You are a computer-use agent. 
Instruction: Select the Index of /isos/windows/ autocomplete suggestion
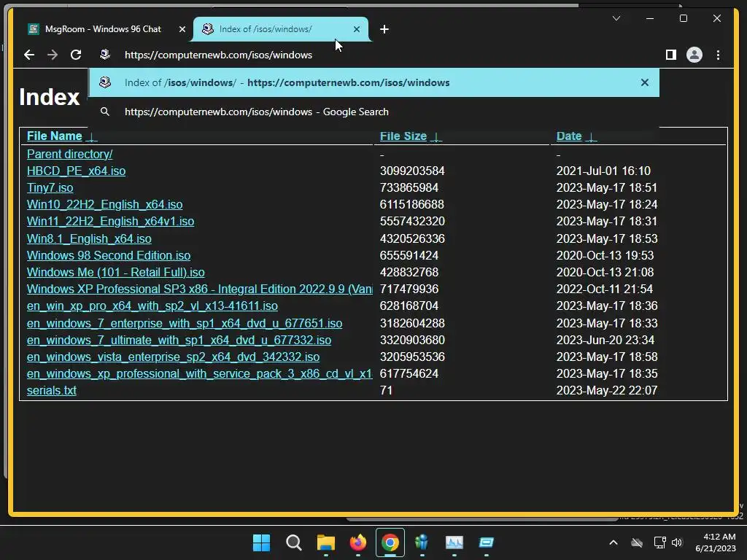(x=373, y=82)
